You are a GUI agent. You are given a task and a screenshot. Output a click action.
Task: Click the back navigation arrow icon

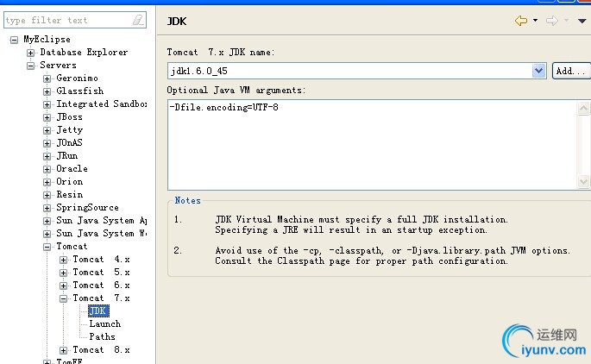[521, 21]
